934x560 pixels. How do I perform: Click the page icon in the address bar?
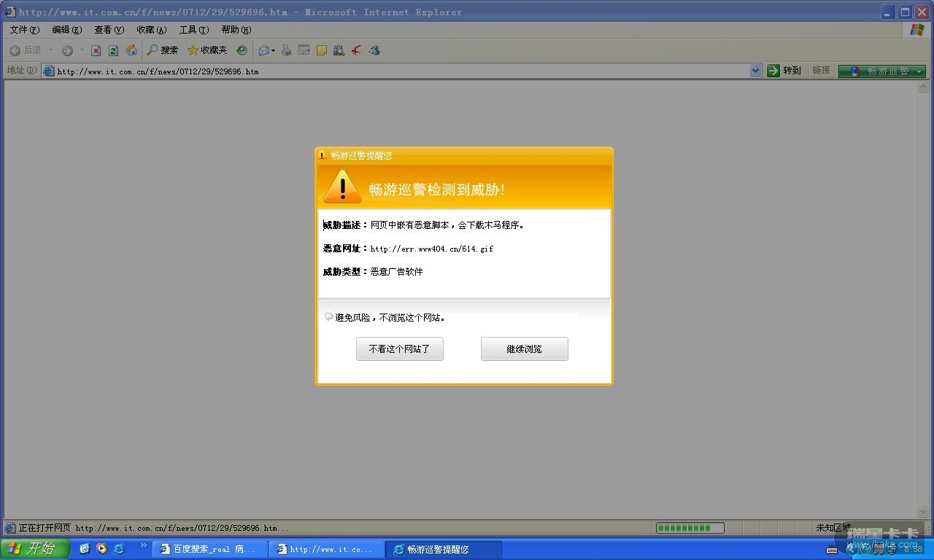pyautogui.click(x=49, y=71)
